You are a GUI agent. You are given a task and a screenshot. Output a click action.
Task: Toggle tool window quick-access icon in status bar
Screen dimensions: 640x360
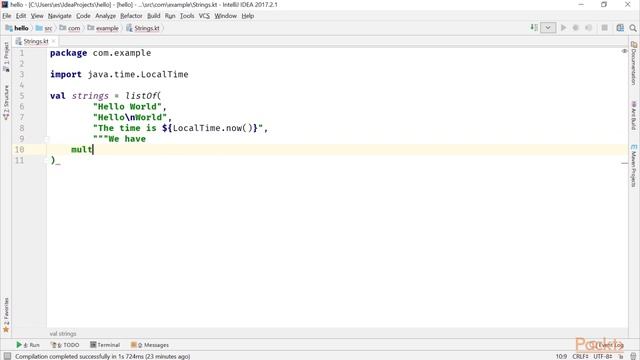point(7,356)
